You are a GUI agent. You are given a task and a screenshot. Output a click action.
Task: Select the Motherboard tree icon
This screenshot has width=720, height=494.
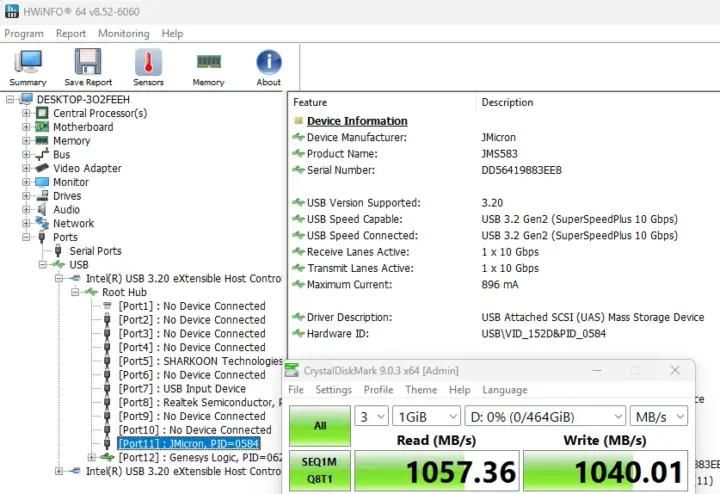point(42,127)
